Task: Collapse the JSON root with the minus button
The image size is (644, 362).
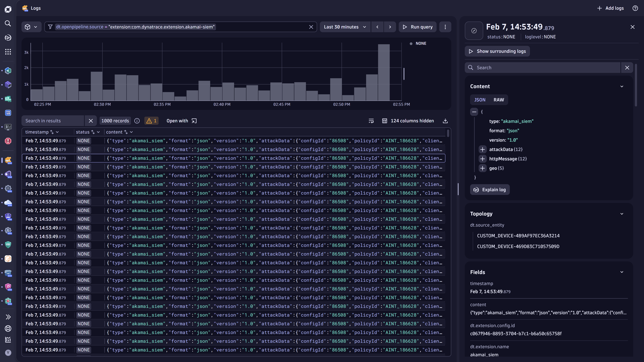Action: pyautogui.click(x=474, y=112)
